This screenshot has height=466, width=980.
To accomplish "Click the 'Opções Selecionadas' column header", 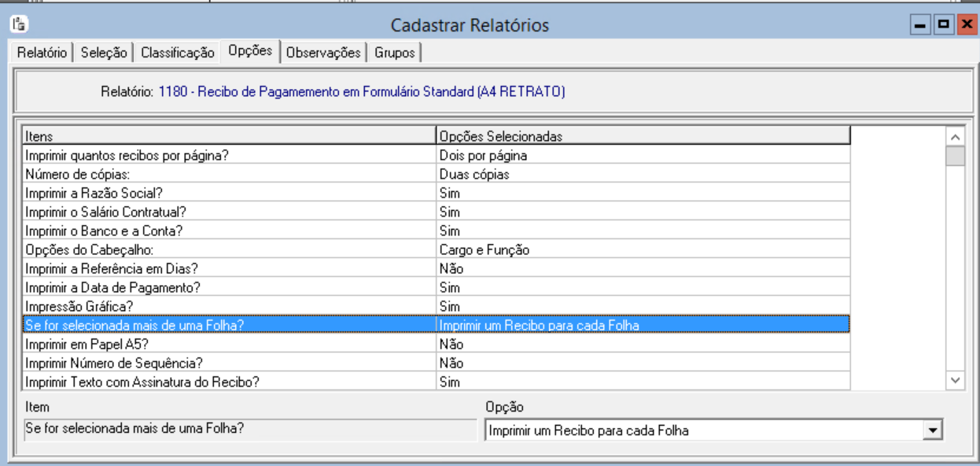I will (x=642, y=136).
